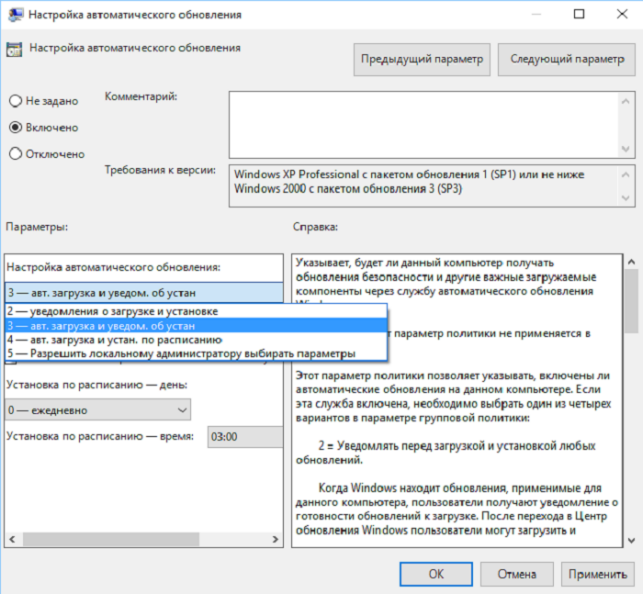The width and height of the screenshot is (643, 594).
Task: Click the title bar policy window icon
Action: click(x=16, y=15)
